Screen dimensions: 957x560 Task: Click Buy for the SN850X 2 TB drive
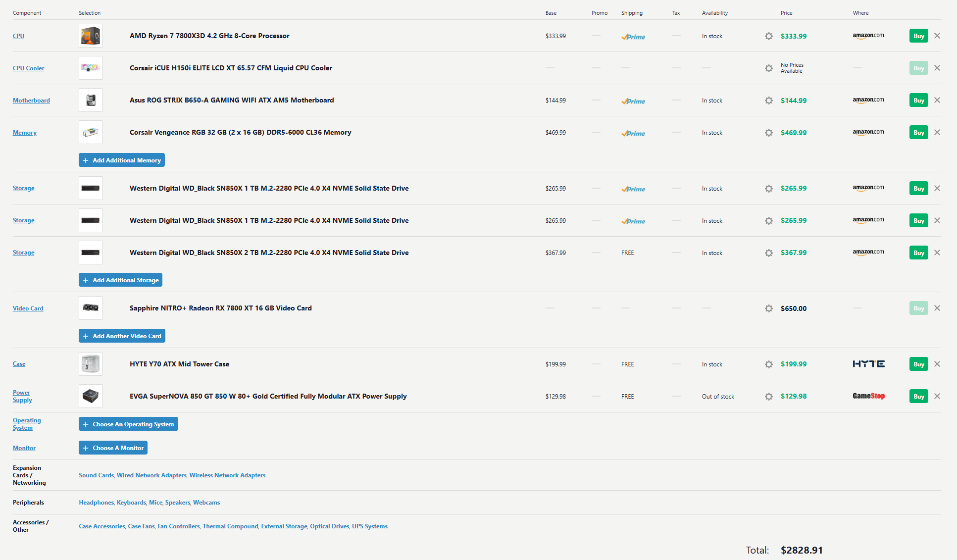[x=918, y=253]
